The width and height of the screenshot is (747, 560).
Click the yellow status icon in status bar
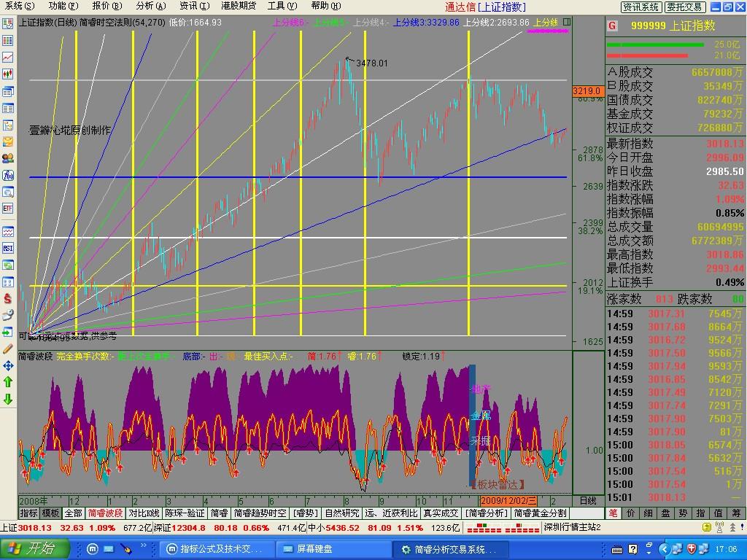707,527
